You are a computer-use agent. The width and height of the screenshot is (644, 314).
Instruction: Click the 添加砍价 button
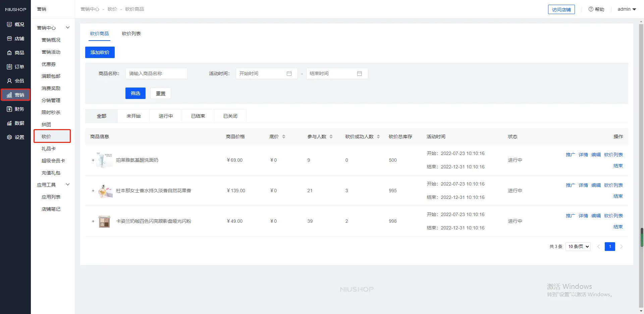(x=100, y=52)
